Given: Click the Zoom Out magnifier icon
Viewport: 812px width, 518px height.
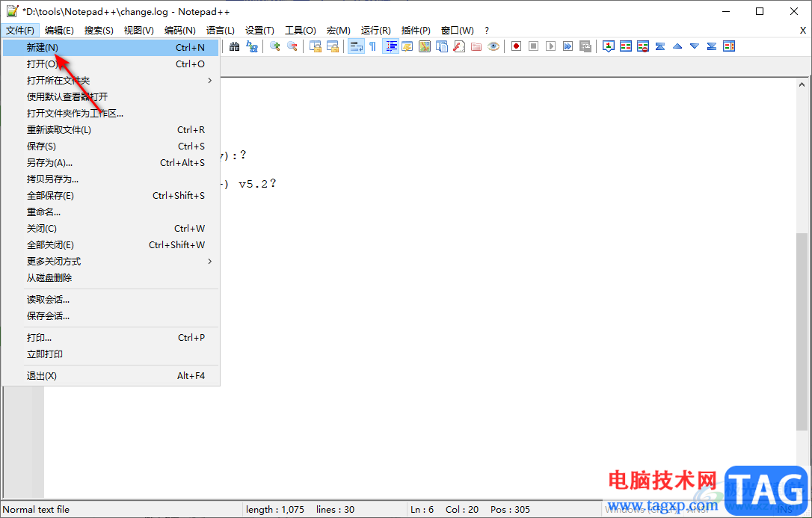Looking at the screenshot, I should click(x=292, y=46).
